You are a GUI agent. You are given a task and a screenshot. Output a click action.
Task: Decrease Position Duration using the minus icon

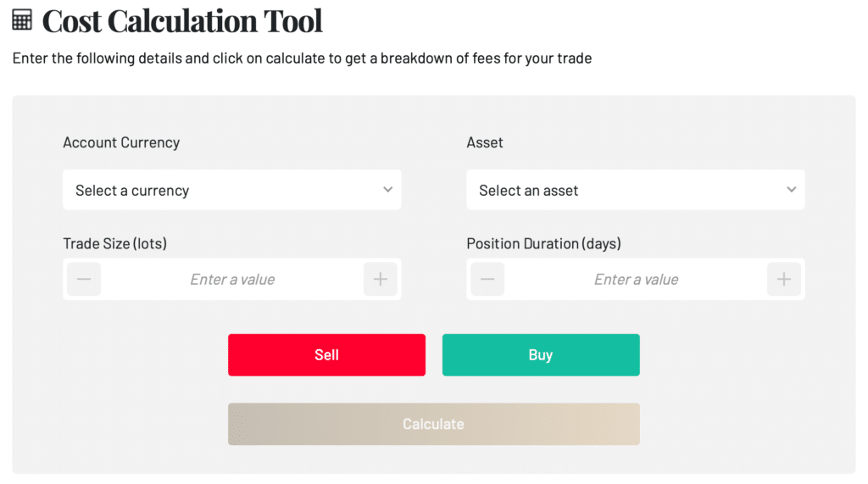click(487, 279)
